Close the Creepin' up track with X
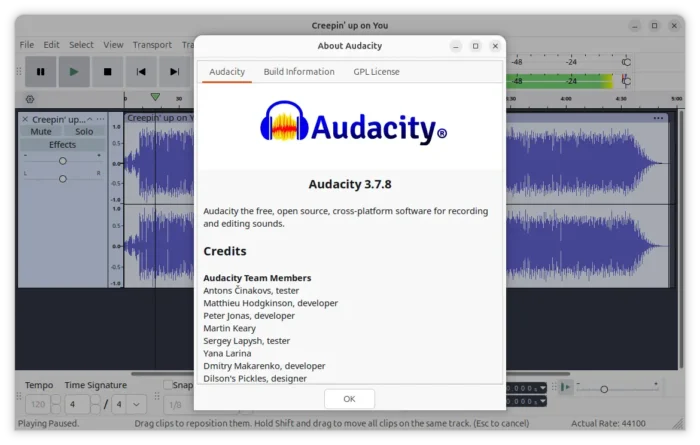This screenshot has width=700, height=445. point(25,119)
